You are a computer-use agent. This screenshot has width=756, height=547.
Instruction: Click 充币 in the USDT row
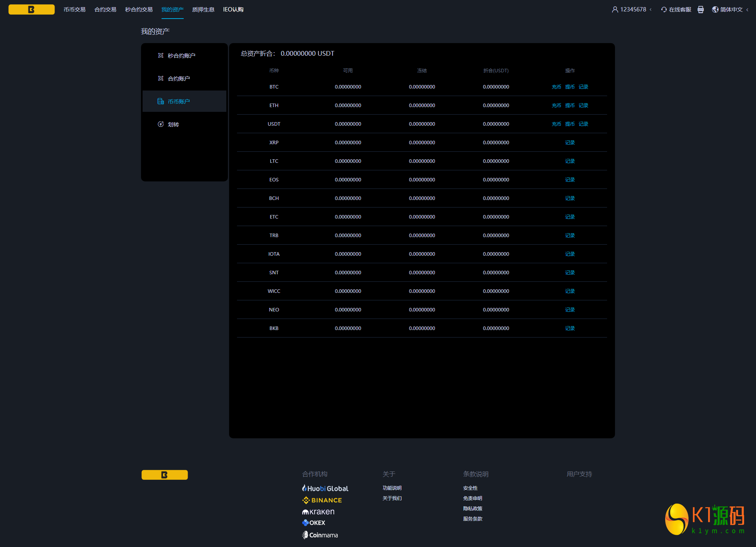tap(557, 124)
